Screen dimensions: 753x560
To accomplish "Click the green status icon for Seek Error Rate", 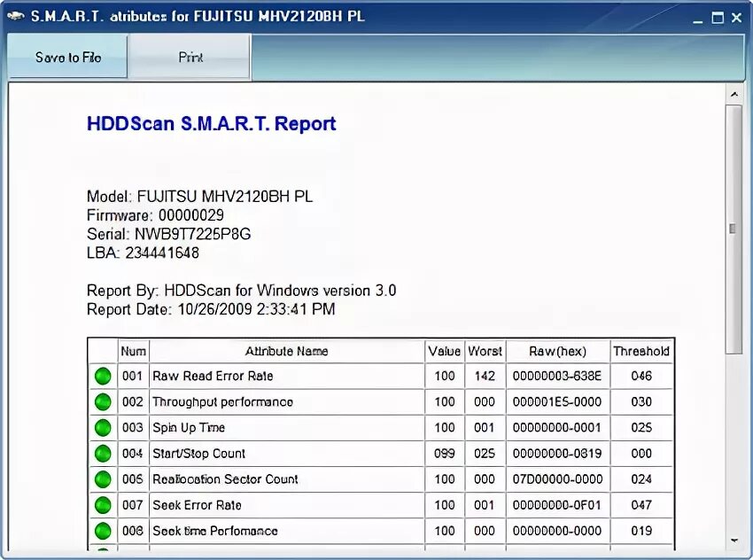I will (x=103, y=505).
